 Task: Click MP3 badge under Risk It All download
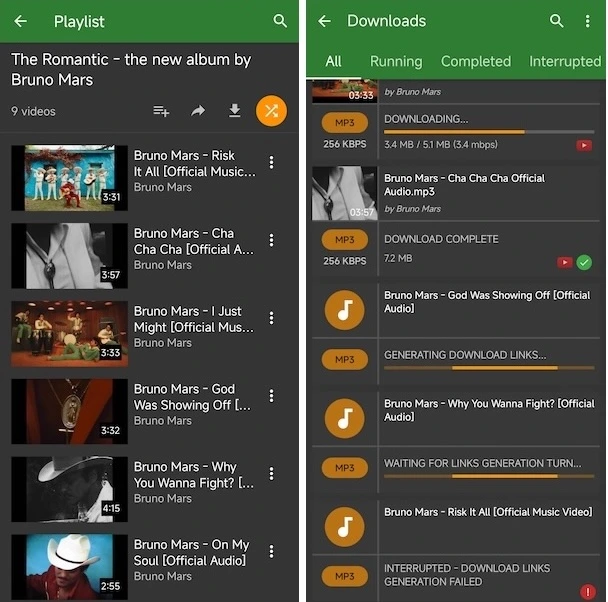click(x=345, y=576)
